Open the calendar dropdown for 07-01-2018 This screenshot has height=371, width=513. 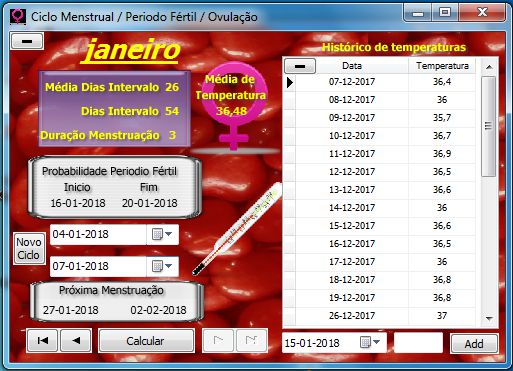(x=162, y=266)
